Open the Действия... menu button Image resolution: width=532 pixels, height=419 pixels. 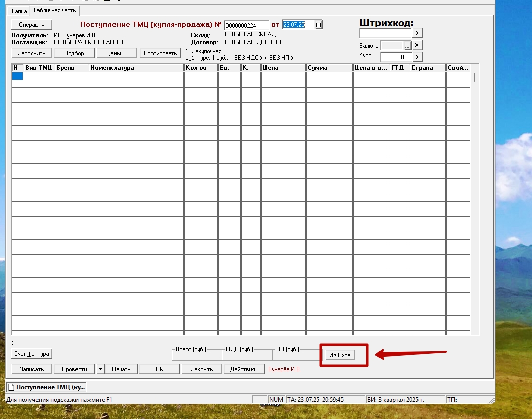point(244,369)
